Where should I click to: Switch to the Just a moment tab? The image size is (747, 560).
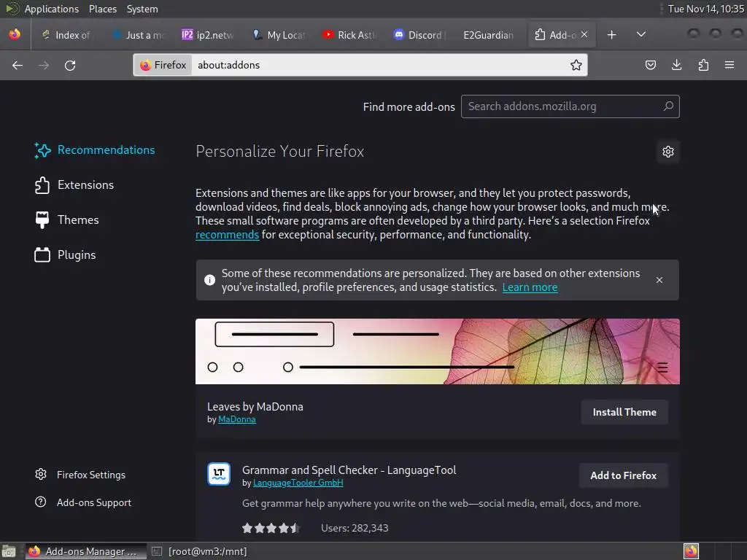tap(139, 35)
